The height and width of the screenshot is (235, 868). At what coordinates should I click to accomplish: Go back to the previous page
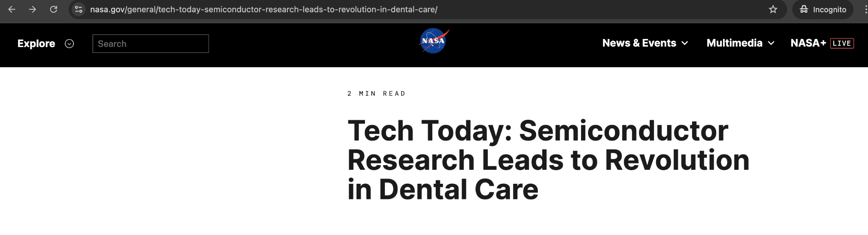pos(12,9)
